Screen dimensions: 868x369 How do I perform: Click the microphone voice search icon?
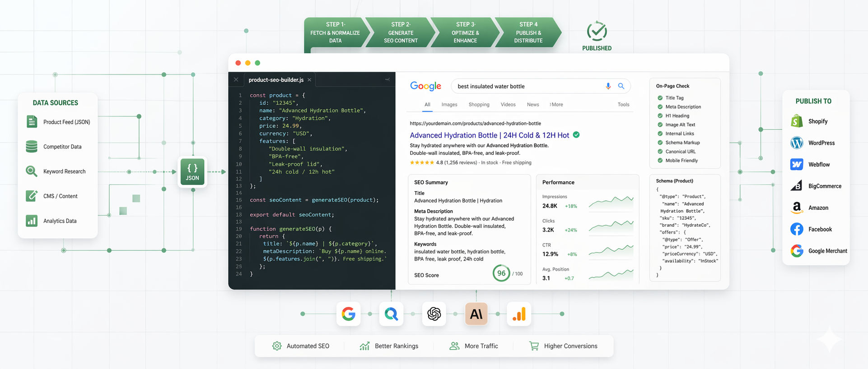[608, 86]
